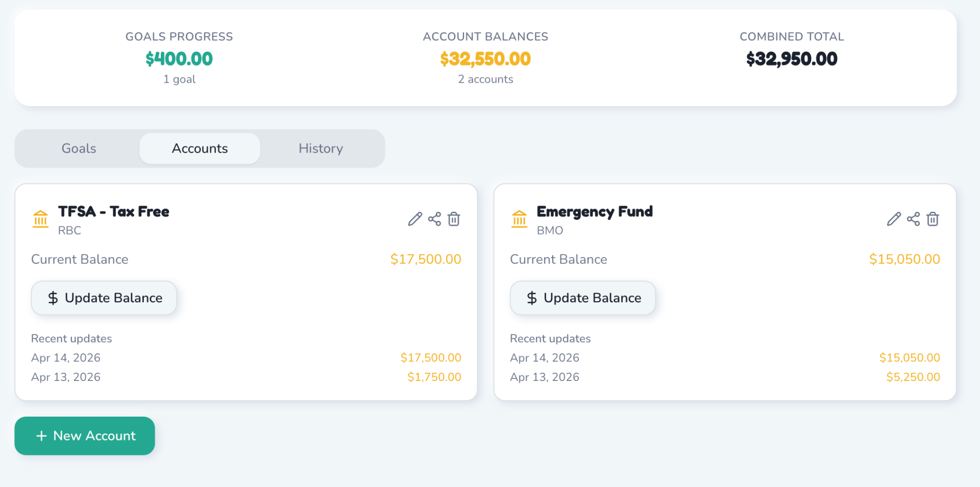980x487 pixels.
Task: Click the Emergency Fund account title
Action: pos(595,212)
